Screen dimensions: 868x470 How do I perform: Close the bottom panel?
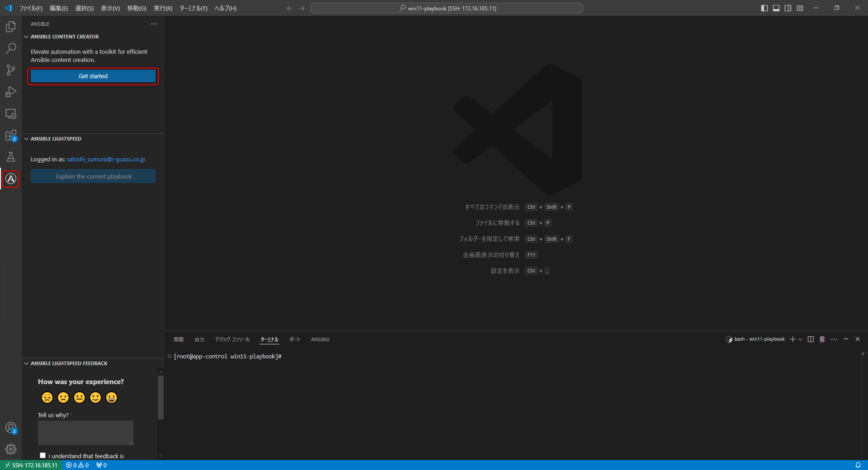tap(858, 339)
